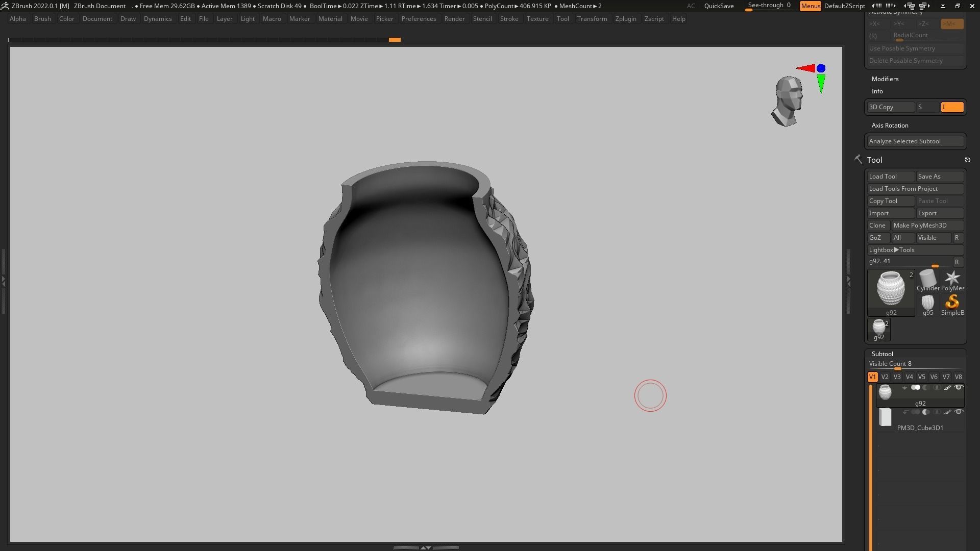Click the DefaultZScript button
This screenshot has height=551, width=980.
844,6
